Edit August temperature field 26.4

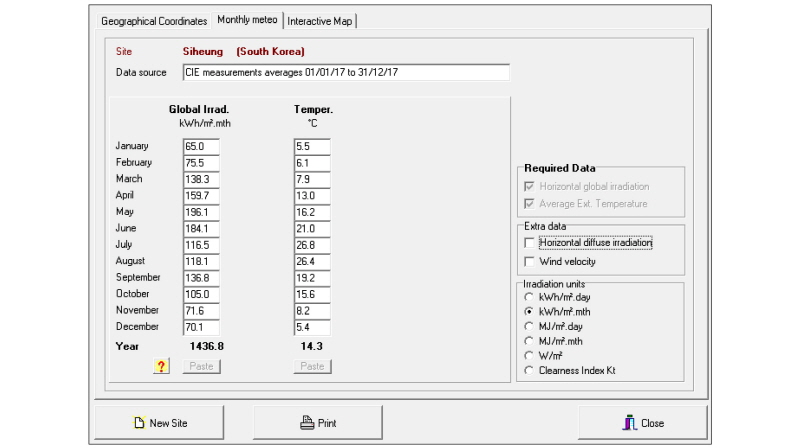[312, 261]
